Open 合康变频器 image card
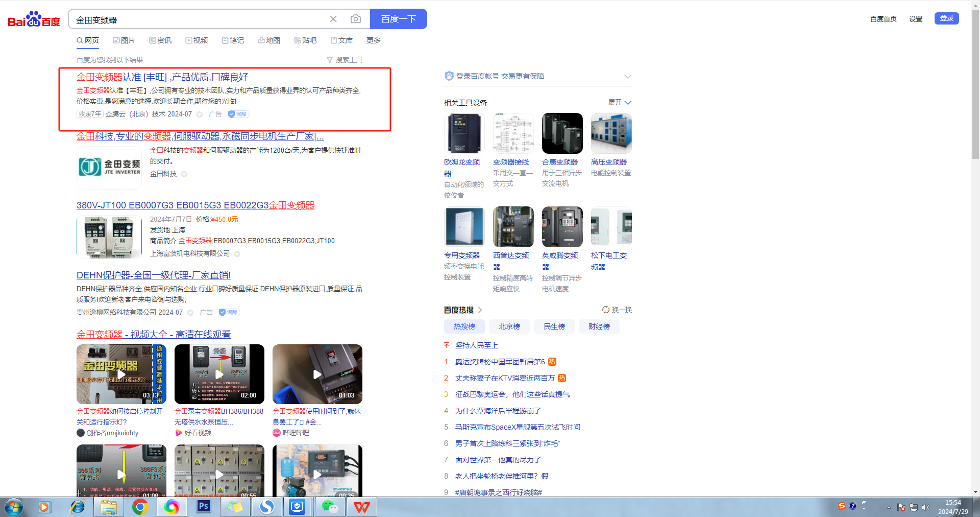The image size is (980, 517). (562, 133)
